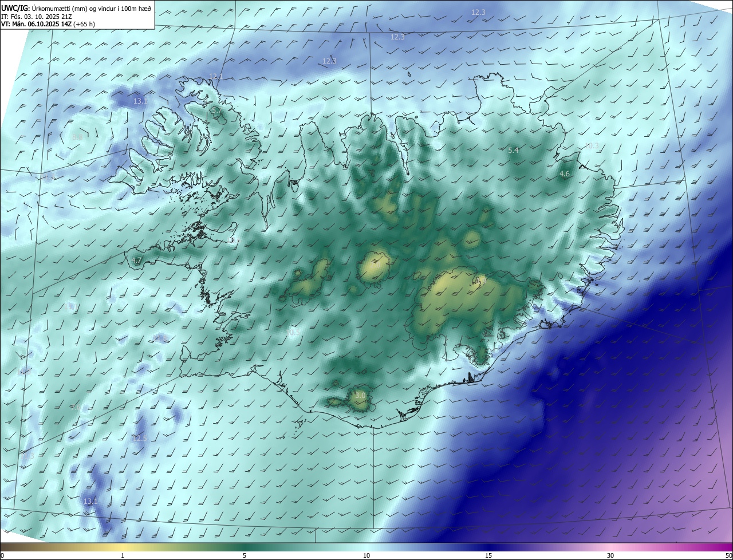Click the 5.7 value on the Westfjords peninsula

(216, 110)
